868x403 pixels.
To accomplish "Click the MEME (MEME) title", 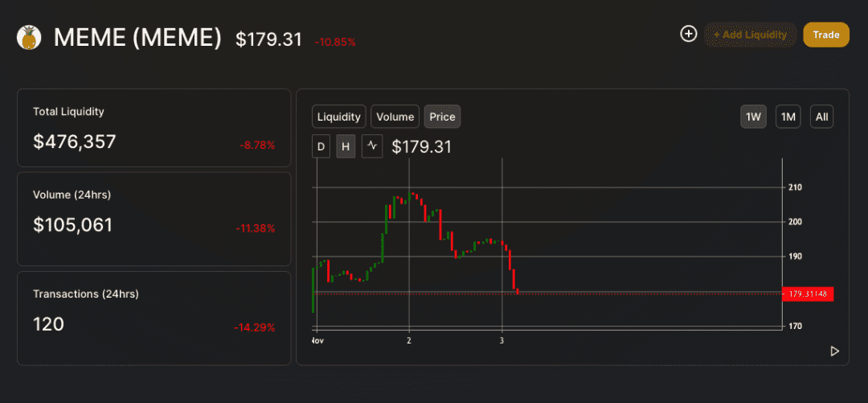I will [137, 39].
